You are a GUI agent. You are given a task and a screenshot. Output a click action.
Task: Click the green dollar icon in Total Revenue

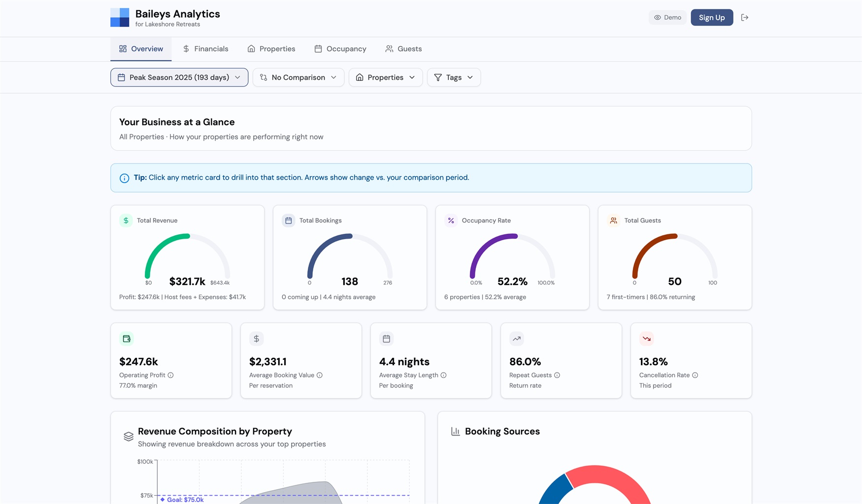click(x=126, y=220)
